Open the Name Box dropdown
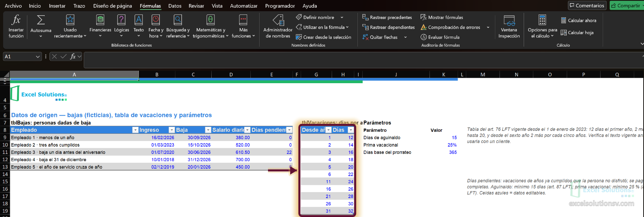 coord(38,57)
